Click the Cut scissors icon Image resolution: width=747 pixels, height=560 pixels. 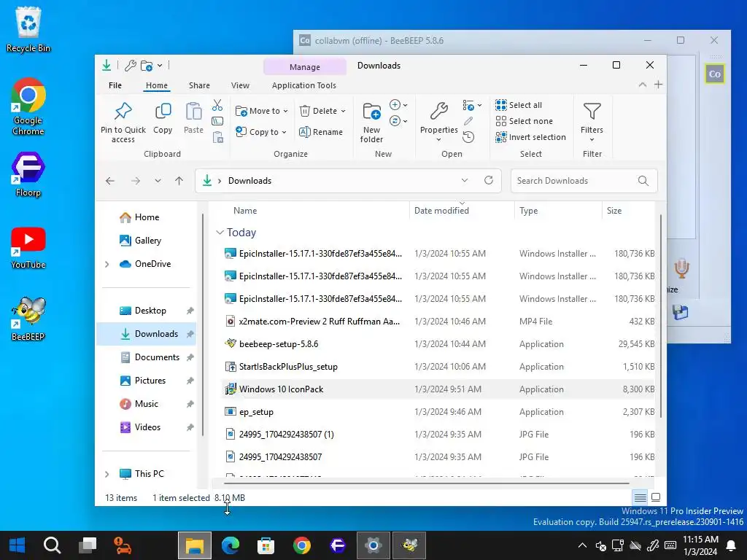(x=217, y=105)
